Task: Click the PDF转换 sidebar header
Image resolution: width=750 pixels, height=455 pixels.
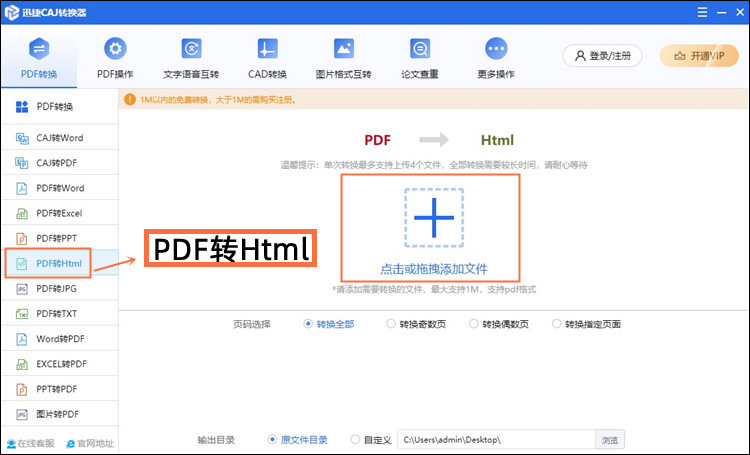Action: click(60, 107)
